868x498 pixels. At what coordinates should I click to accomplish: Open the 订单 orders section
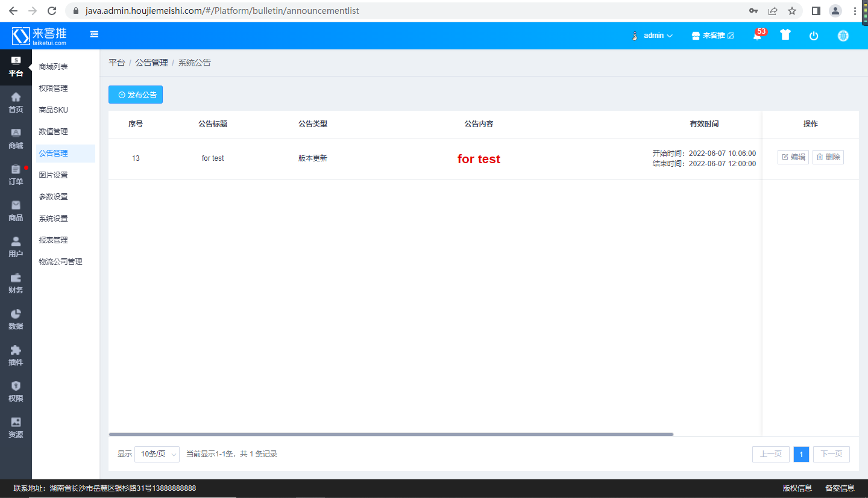tap(16, 175)
